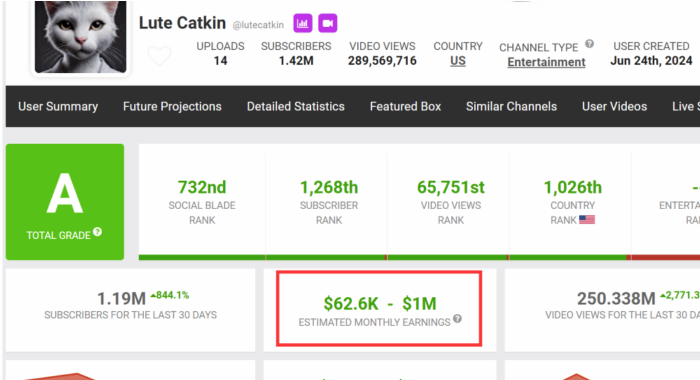
Task: Click the subscribers value 1.42M
Action: pyautogui.click(x=296, y=61)
